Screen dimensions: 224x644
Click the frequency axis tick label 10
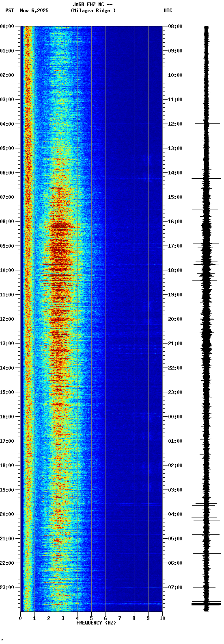[162, 618]
